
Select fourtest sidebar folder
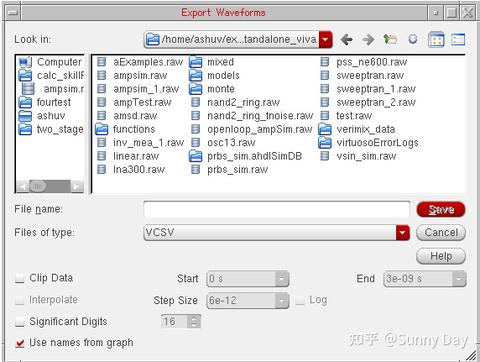point(44,102)
